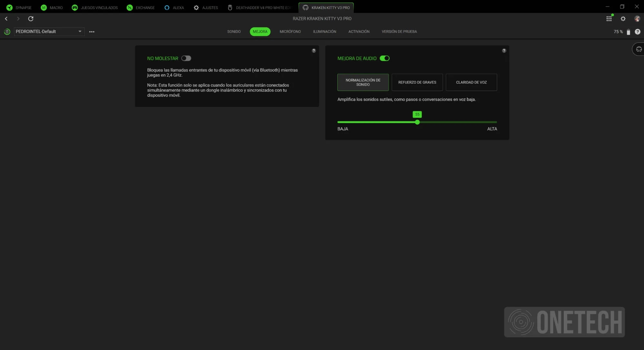Click the green profile sync icon

point(7,32)
